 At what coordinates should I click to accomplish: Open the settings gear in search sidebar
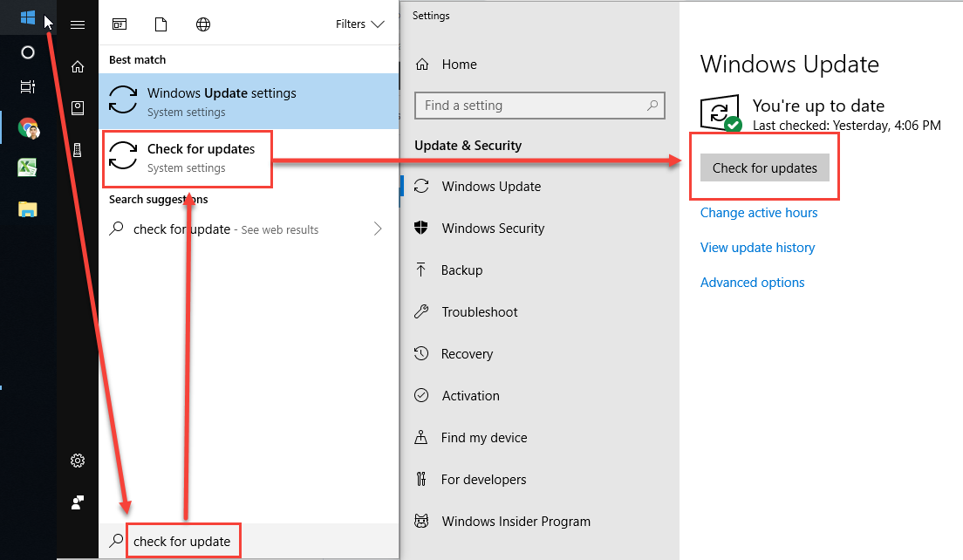[x=78, y=461]
